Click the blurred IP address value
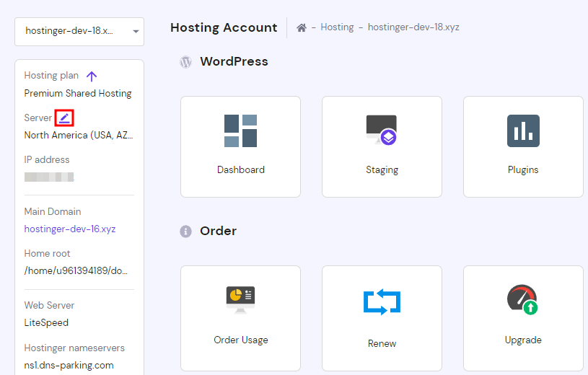The width and height of the screenshot is (588, 375). [x=49, y=177]
